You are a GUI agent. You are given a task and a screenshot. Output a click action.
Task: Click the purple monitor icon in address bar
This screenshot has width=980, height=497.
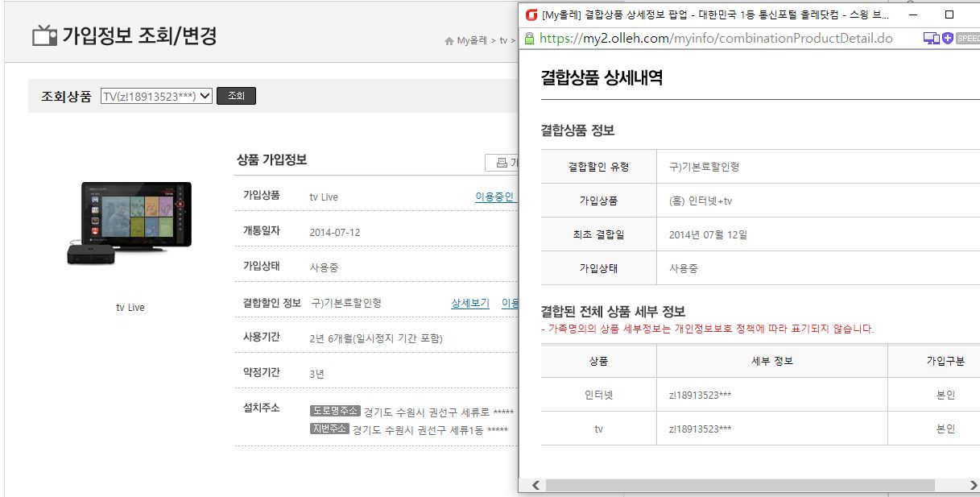click(x=930, y=38)
